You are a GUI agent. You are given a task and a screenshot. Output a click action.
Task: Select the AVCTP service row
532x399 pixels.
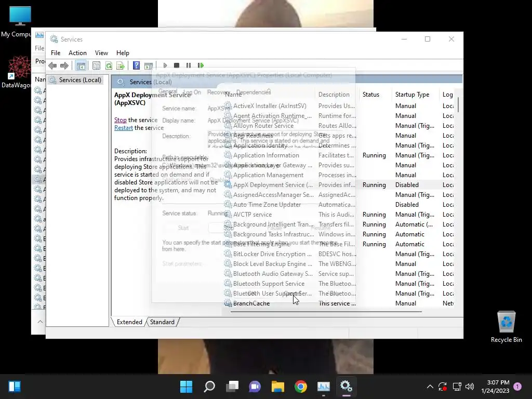[x=339, y=215]
